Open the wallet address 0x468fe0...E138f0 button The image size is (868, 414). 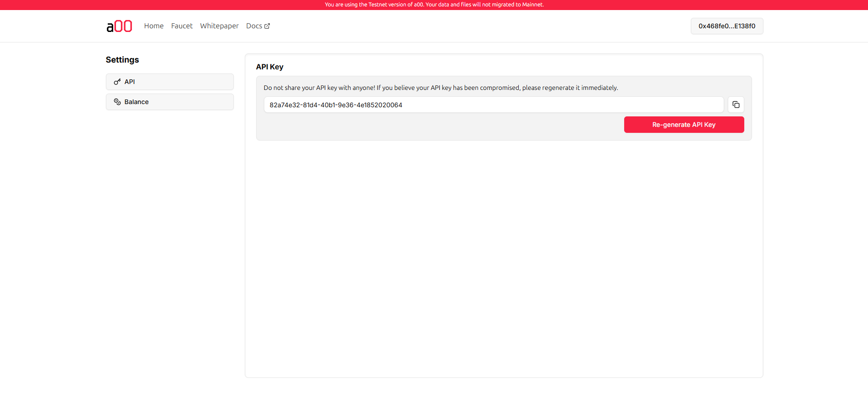coord(726,26)
